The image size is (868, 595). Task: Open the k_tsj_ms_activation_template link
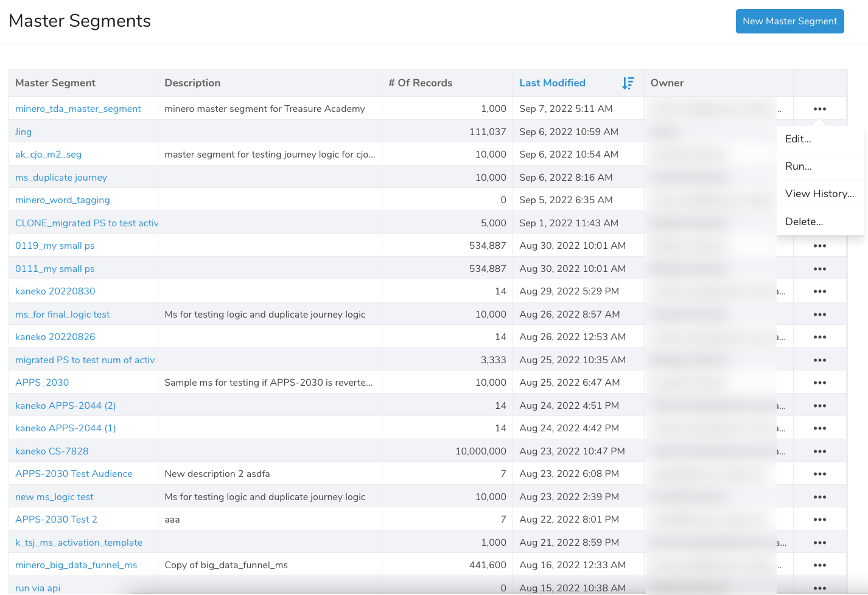[x=79, y=543]
